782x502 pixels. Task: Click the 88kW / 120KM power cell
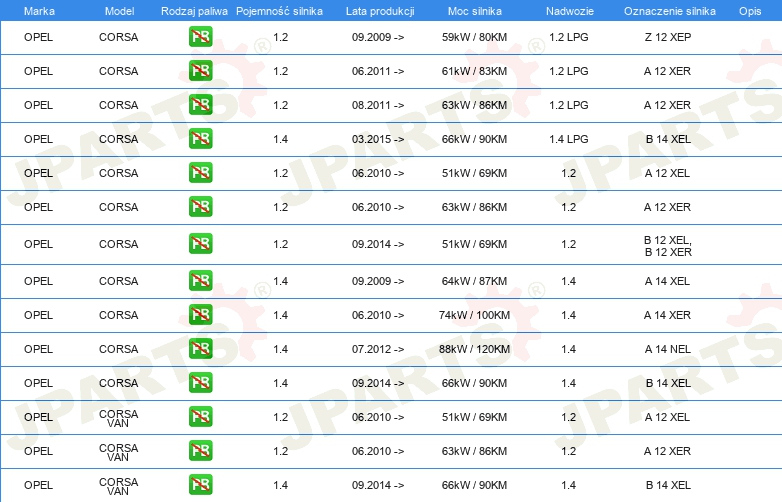coord(475,349)
